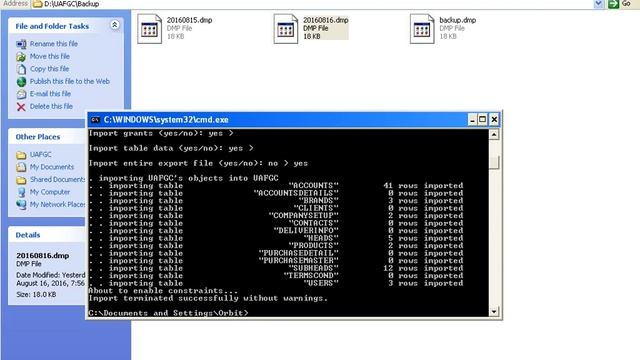Click the "PURCHASEMASTER" import line
The image size is (640, 360).
(x=276, y=261)
